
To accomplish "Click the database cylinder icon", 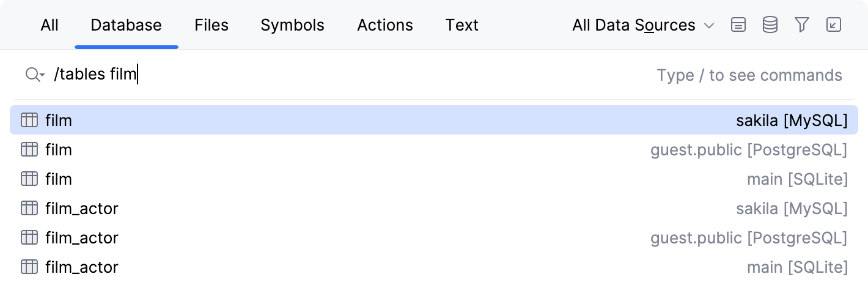I will [770, 25].
